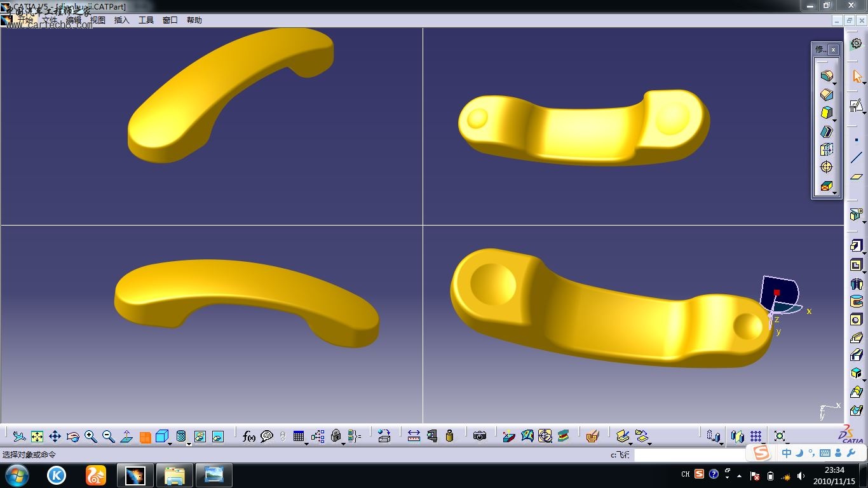Close the floating 修.. toolbar panel
This screenshot has width=868, height=488.
pyautogui.click(x=834, y=50)
